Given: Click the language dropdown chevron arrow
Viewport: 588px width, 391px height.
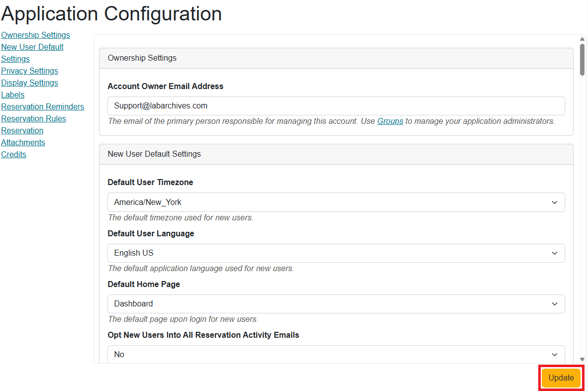Looking at the screenshot, I should 554,253.
